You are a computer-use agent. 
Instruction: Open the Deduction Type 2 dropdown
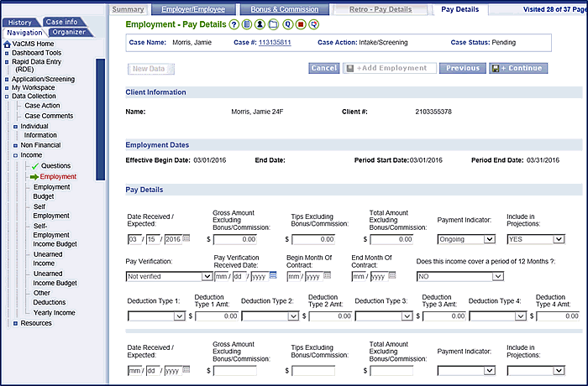270,316
